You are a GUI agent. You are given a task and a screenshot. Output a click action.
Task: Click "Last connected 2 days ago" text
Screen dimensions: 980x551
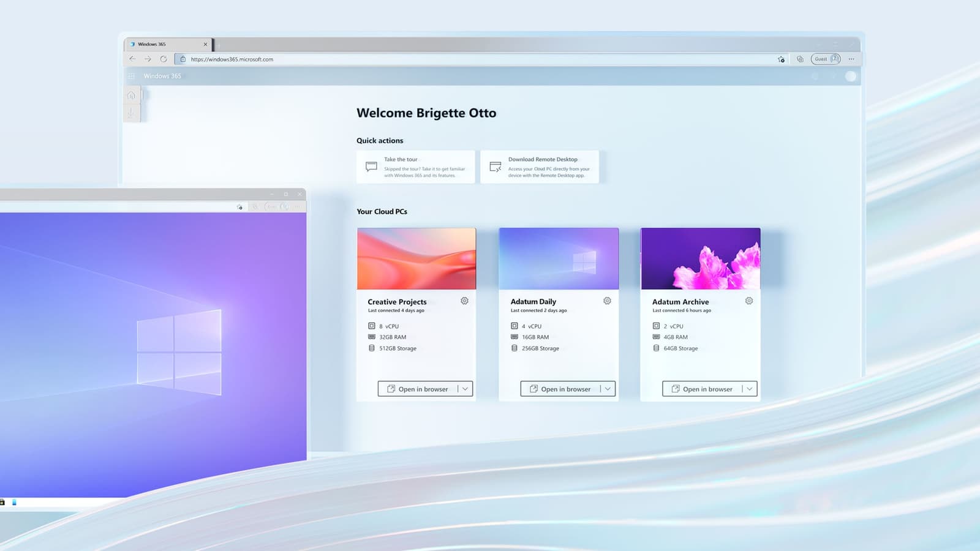click(539, 310)
